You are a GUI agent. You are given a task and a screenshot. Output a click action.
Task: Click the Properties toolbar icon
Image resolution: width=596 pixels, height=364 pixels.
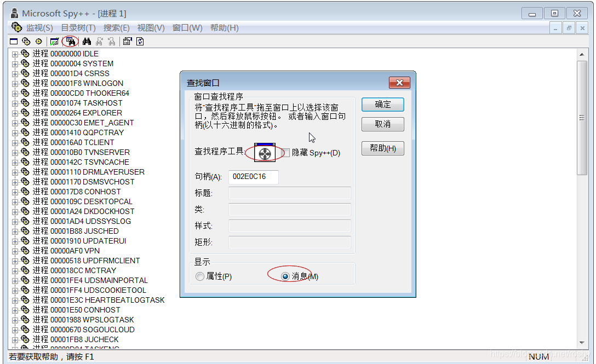pos(127,42)
